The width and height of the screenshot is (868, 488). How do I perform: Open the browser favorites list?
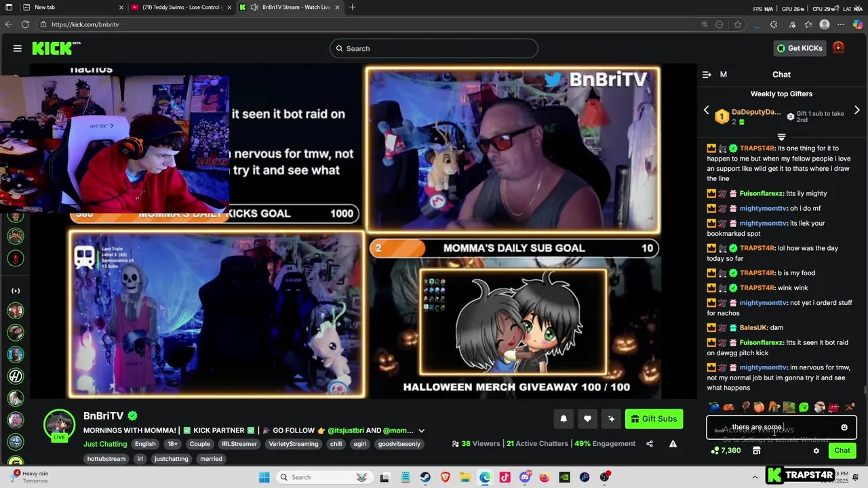(808, 24)
